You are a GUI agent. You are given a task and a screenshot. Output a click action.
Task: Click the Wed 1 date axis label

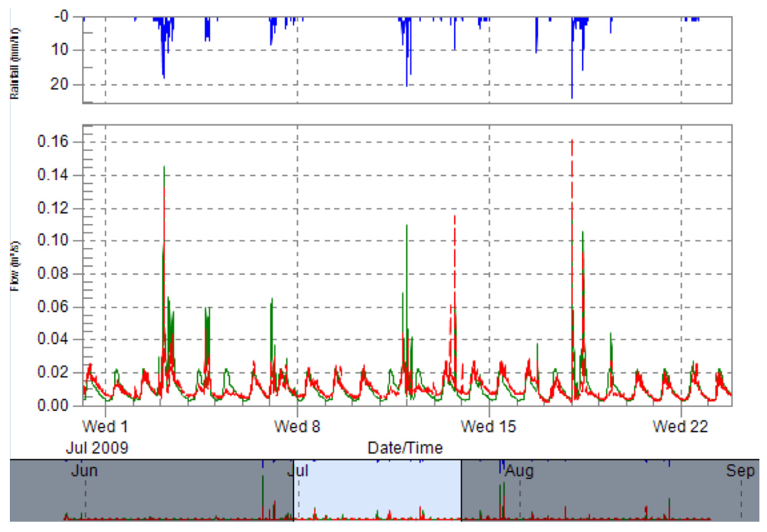105,426
